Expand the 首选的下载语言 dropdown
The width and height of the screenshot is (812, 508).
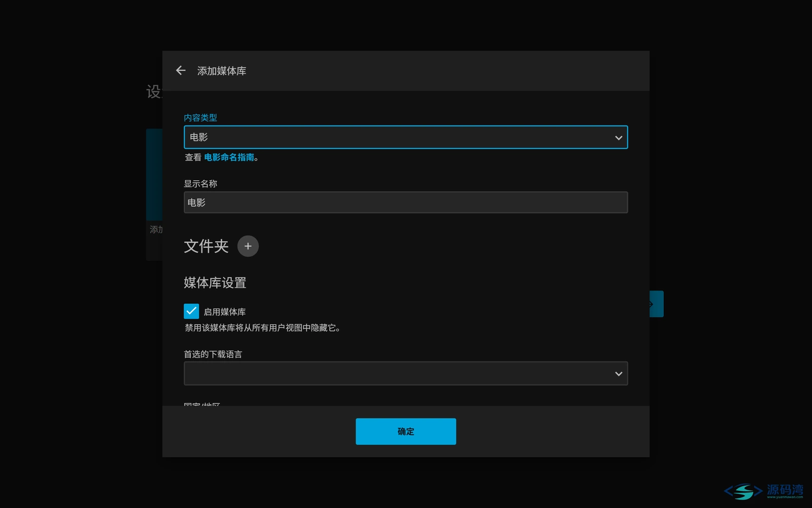tap(405, 373)
